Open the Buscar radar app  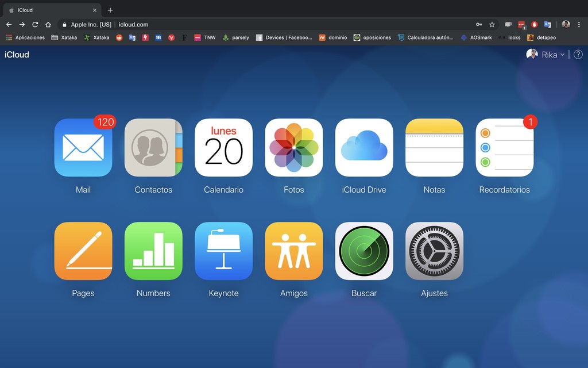point(364,251)
